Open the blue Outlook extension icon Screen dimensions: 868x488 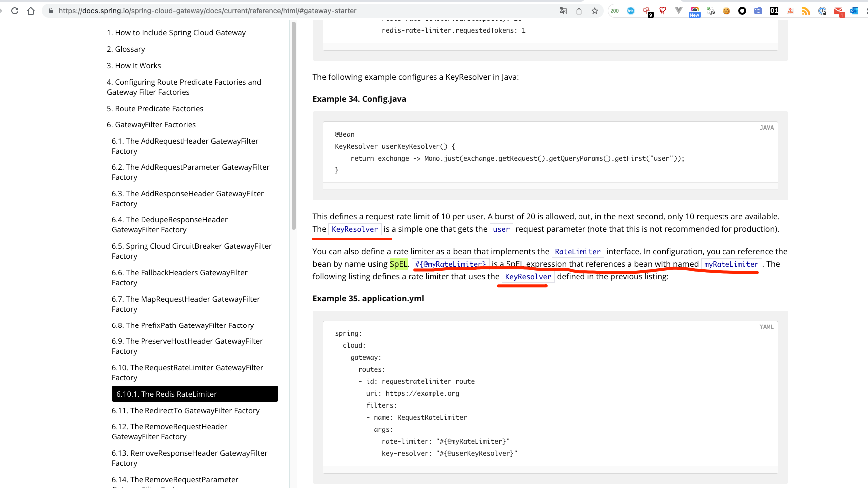[854, 11]
